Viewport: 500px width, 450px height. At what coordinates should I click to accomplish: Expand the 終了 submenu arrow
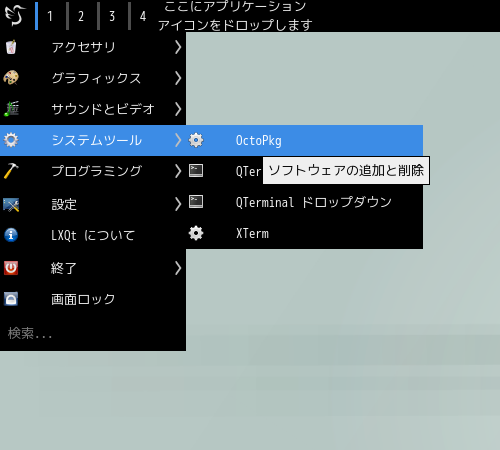click(178, 268)
